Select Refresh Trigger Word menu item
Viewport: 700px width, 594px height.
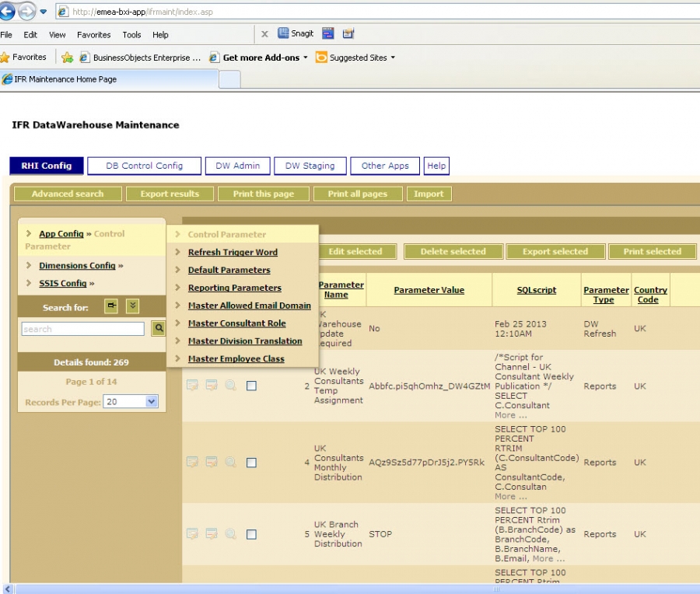233,252
